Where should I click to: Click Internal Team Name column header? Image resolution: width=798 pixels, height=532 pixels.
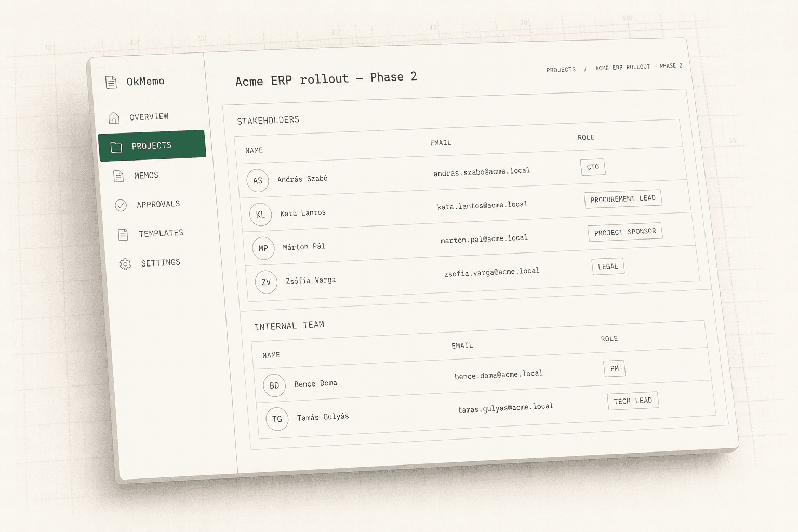coord(271,355)
